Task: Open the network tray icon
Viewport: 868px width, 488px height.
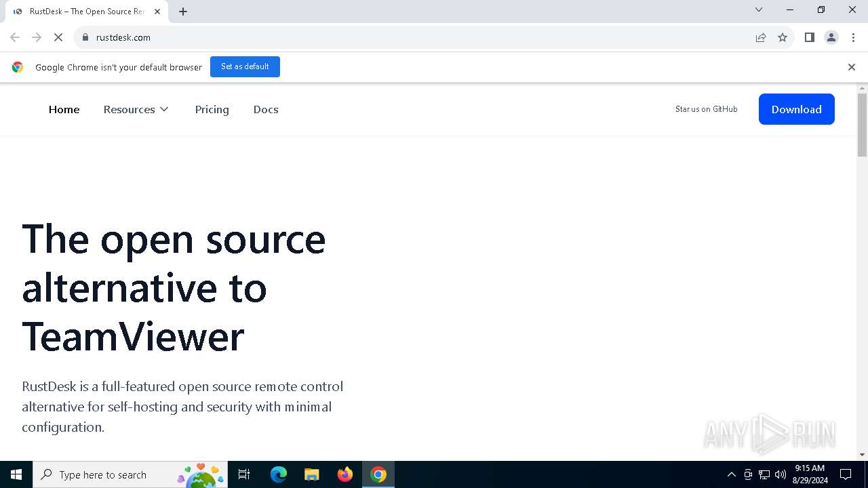Action: pyautogui.click(x=764, y=474)
